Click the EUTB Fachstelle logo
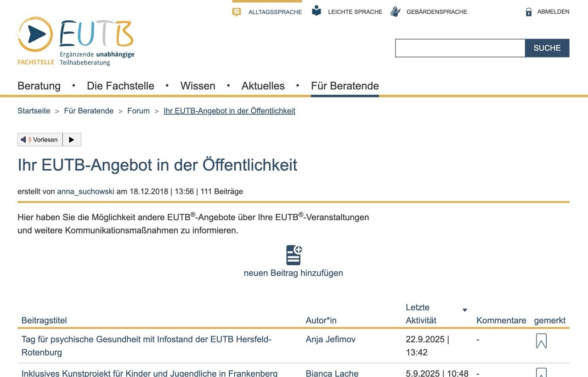This screenshot has height=377, width=588. (x=76, y=41)
